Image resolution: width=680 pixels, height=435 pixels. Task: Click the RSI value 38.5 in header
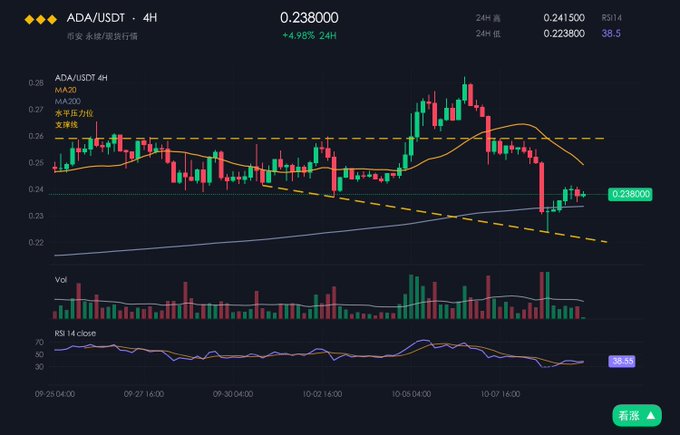tap(611, 33)
